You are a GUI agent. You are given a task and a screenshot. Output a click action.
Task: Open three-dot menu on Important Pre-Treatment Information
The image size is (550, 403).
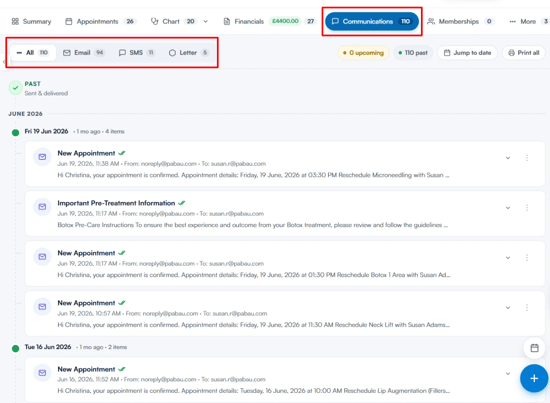point(527,208)
